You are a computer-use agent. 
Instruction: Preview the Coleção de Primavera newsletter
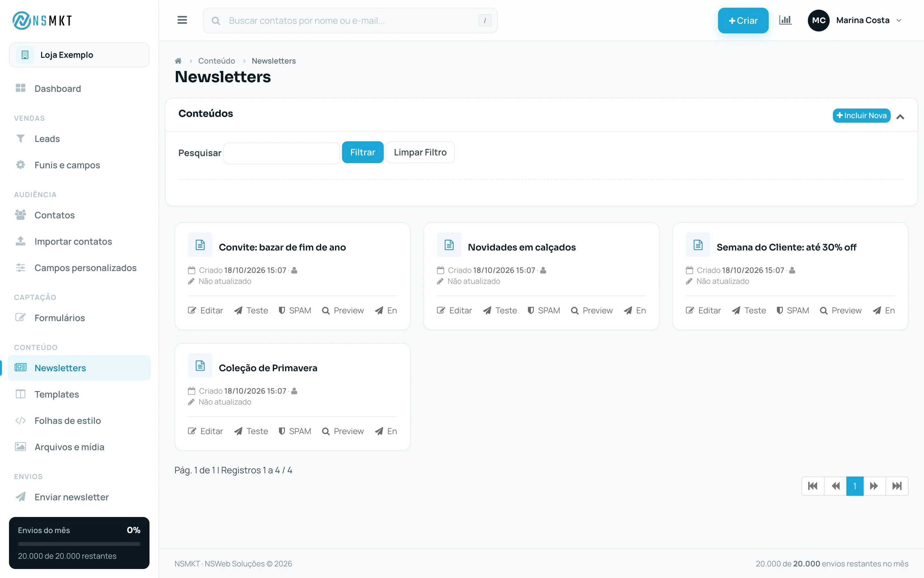tap(343, 431)
